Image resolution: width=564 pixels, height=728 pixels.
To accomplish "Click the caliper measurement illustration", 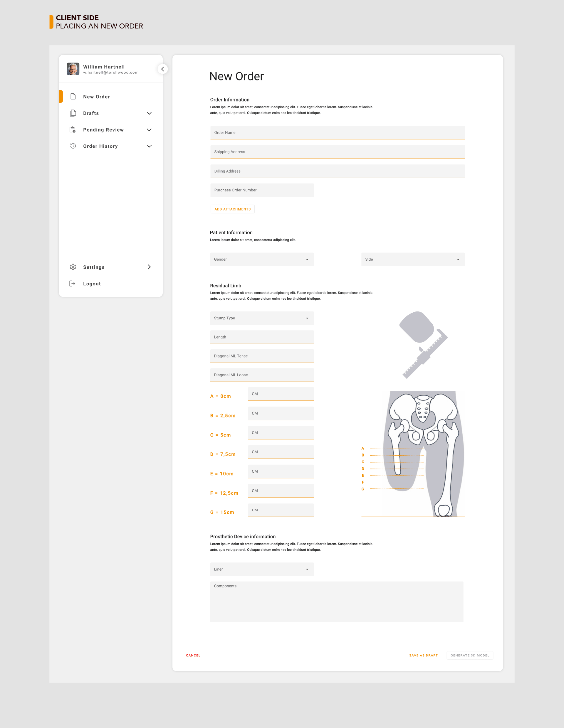I will tap(424, 345).
